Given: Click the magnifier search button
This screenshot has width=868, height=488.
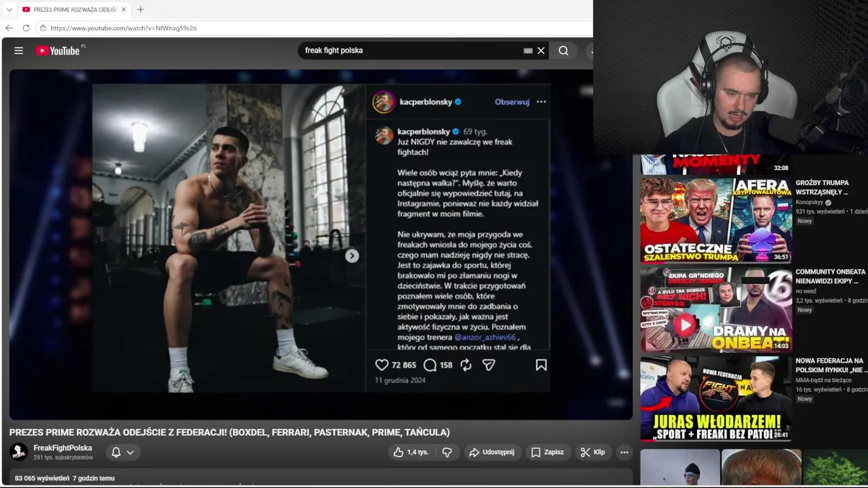Looking at the screenshot, I should pyautogui.click(x=564, y=51).
